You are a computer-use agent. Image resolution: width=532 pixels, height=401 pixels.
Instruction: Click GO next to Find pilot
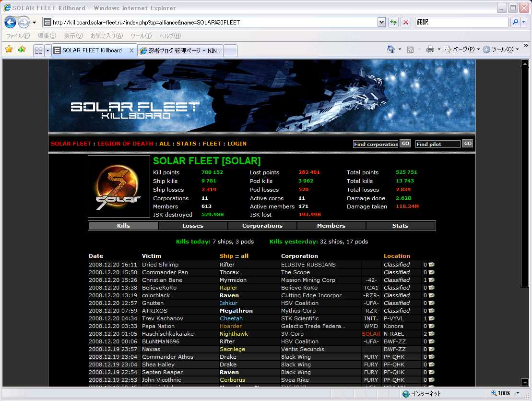pyautogui.click(x=468, y=144)
